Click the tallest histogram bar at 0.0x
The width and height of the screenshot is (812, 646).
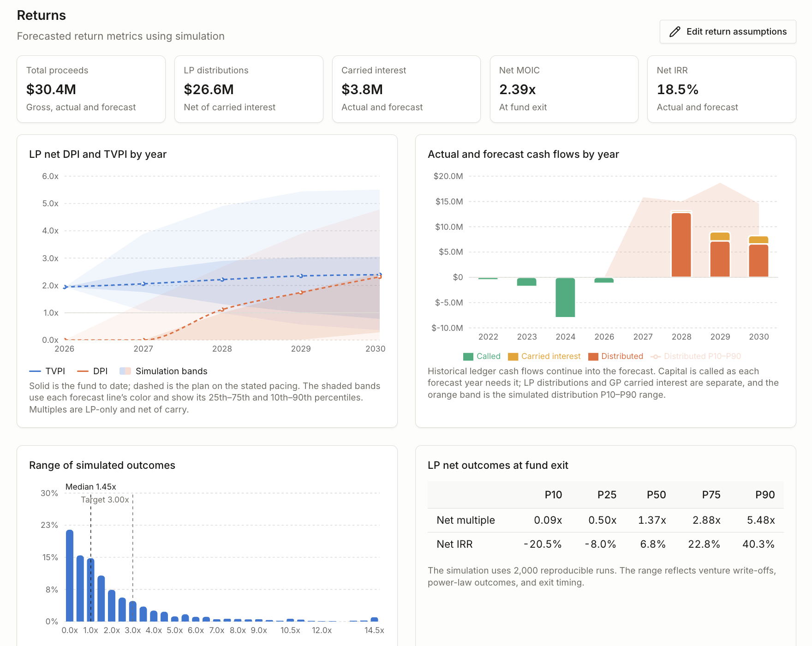(70, 575)
